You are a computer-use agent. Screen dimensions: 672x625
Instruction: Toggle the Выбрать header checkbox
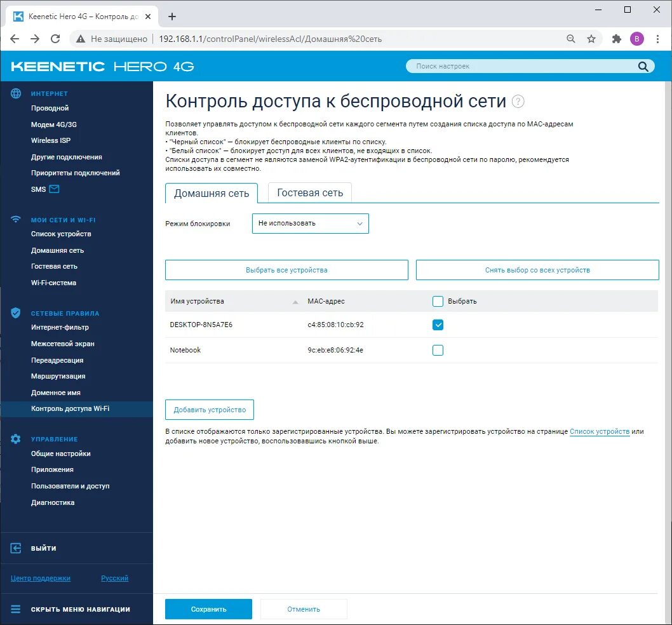tap(438, 301)
